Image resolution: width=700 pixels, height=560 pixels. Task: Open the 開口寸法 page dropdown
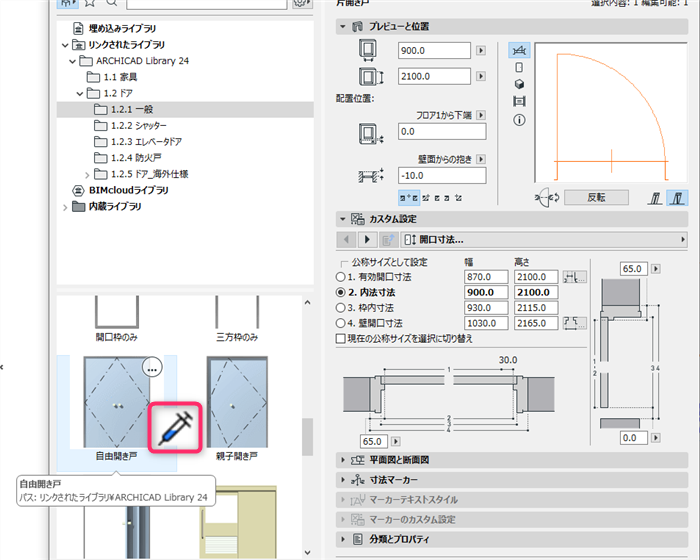point(544,240)
